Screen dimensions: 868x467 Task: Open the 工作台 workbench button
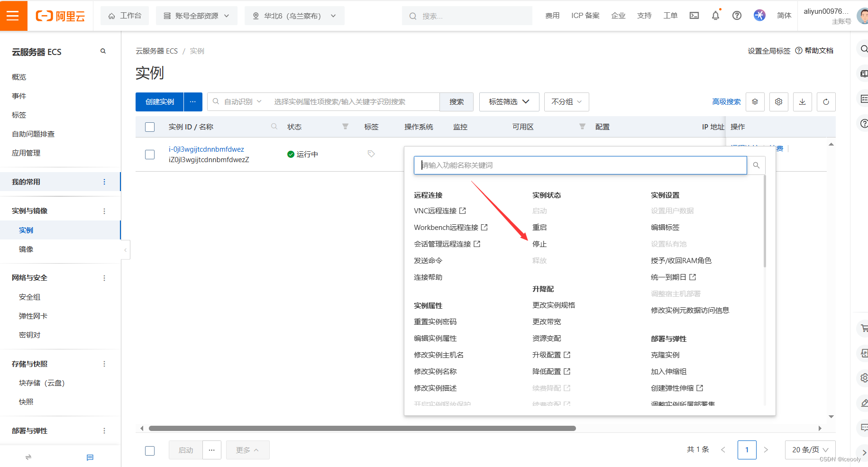125,16
